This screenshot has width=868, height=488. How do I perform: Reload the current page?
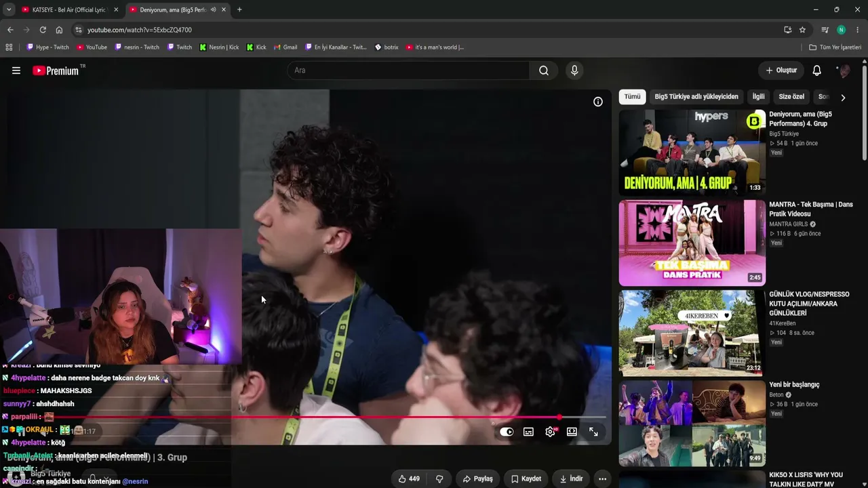tap(43, 30)
